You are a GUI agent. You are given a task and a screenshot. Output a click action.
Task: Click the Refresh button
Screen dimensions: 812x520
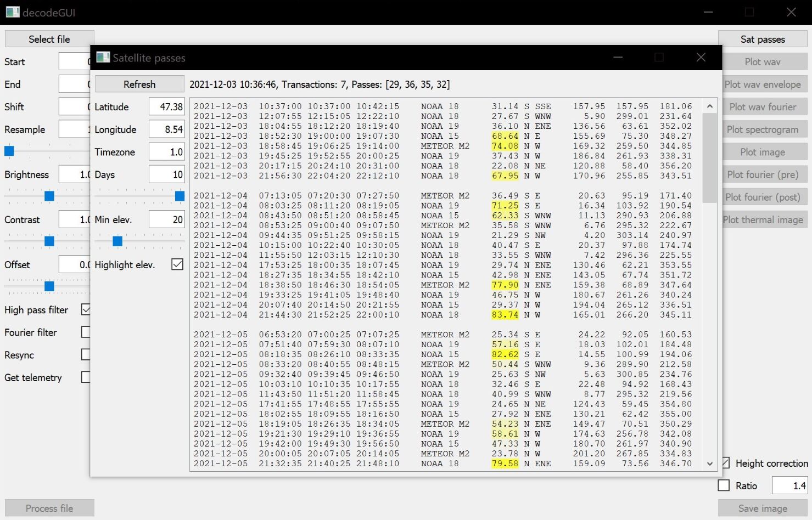139,84
